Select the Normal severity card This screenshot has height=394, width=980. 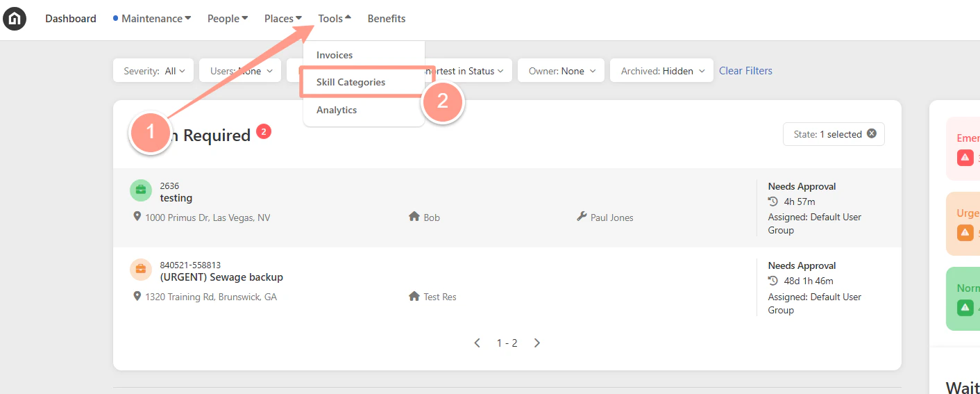coord(963,299)
